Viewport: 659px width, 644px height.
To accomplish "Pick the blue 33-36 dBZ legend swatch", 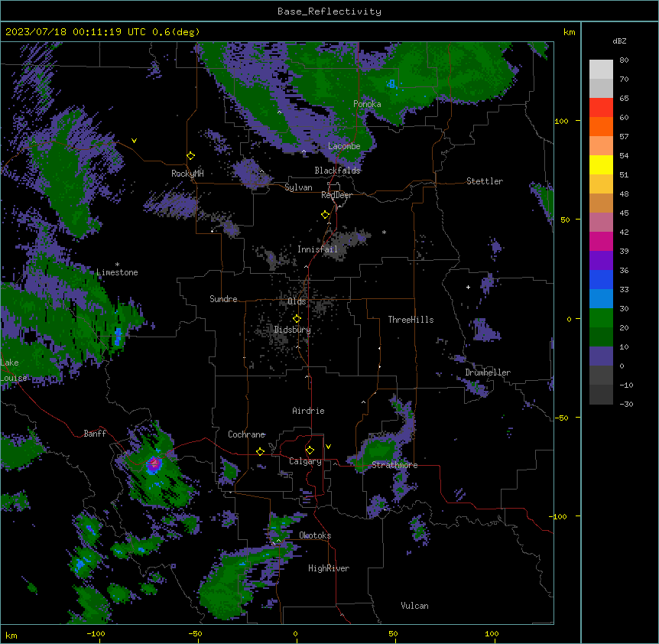I will click(601, 279).
